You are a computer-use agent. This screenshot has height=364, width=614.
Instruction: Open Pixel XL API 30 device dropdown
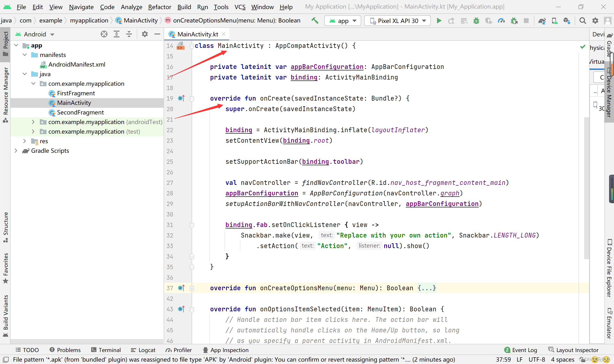click(397, 21)
